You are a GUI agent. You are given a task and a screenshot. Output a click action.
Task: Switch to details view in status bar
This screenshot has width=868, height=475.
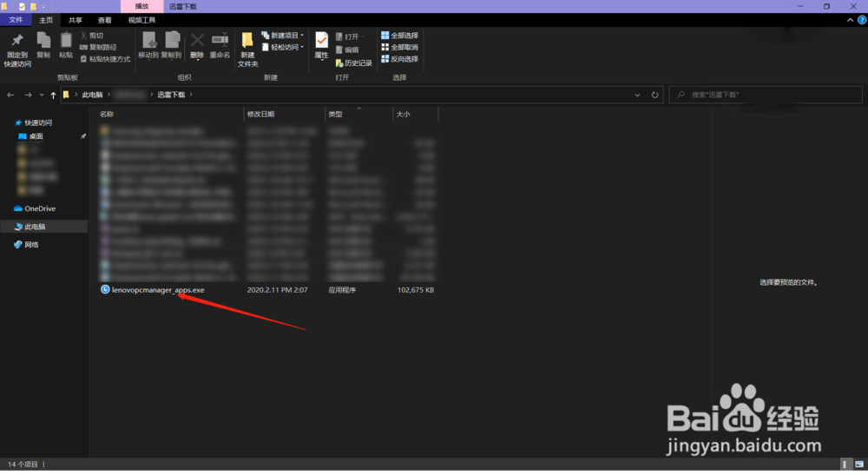(x=845, y=464)
